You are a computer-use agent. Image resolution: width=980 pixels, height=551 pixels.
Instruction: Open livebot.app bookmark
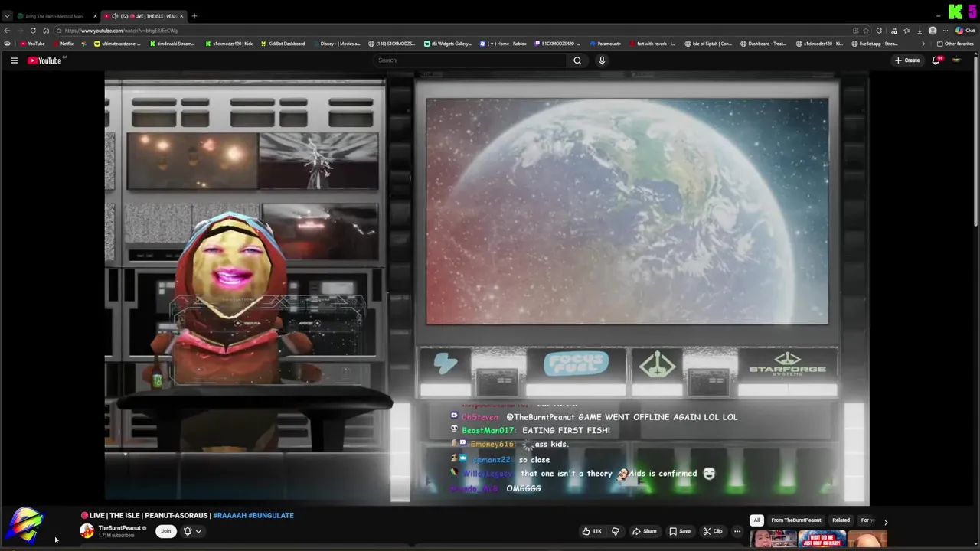pyautogui.click(x=874, y=44)
